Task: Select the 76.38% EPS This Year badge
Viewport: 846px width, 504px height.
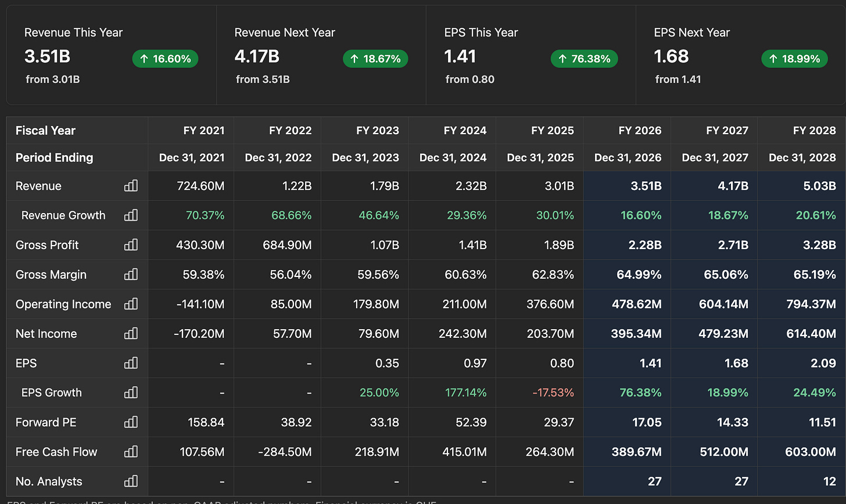Action: [584, 59]
